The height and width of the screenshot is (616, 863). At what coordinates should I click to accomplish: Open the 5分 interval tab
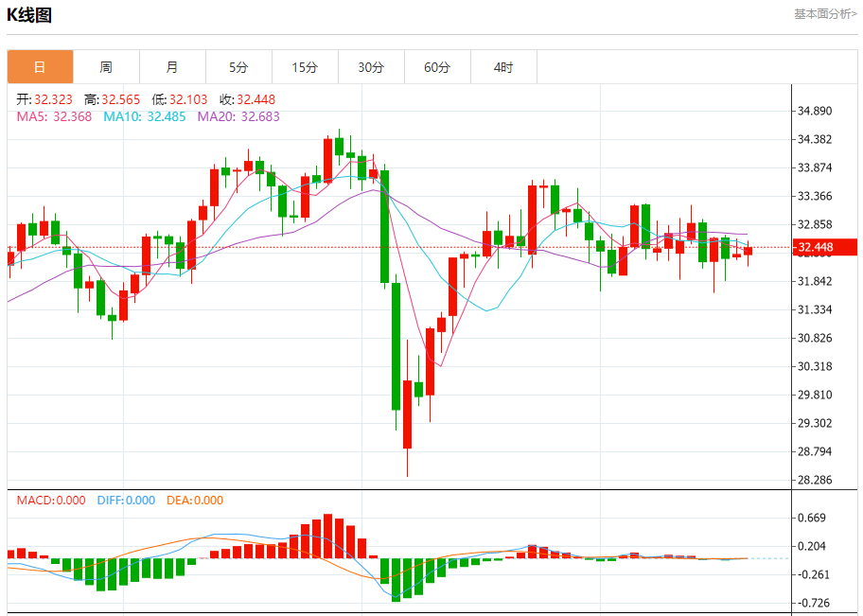(x=238, y=67)
